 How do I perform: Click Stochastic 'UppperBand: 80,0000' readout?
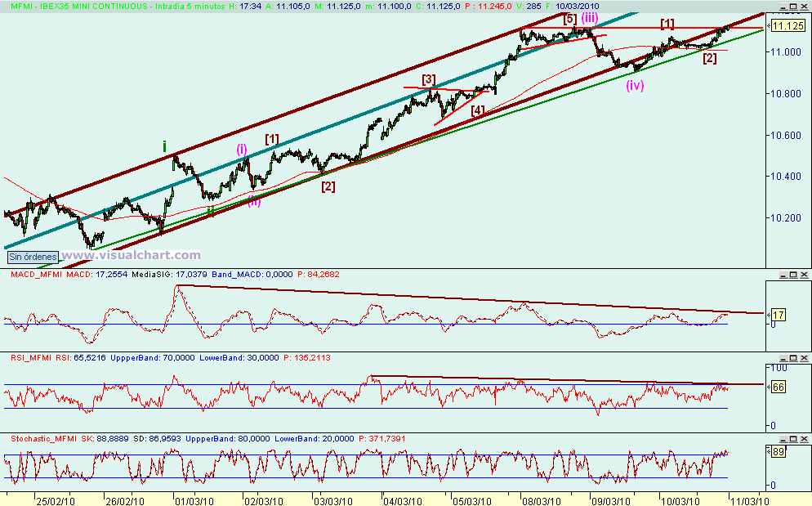click(x=228, y=439)
